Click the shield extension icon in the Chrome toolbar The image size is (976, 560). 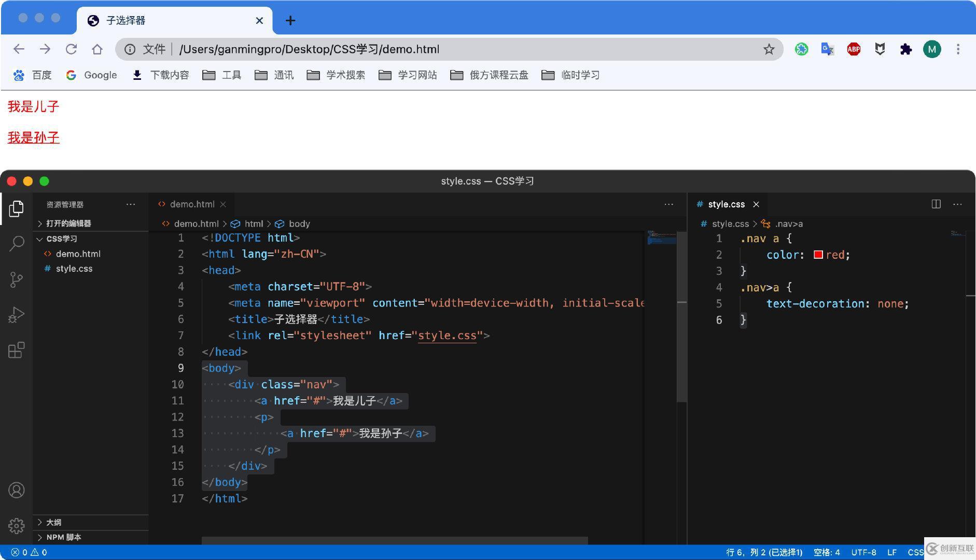point(880,49)
